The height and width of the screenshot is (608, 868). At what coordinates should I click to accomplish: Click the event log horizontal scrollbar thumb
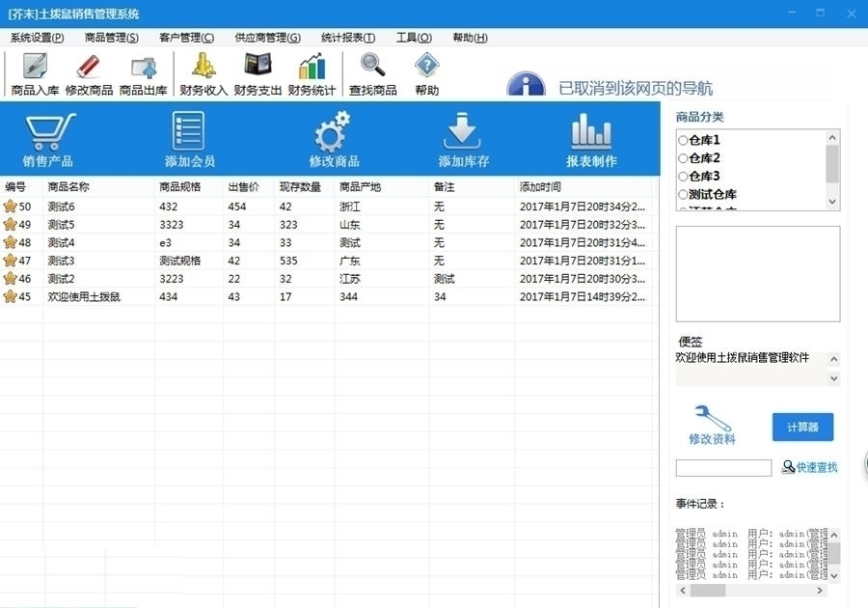pos(708,591)
